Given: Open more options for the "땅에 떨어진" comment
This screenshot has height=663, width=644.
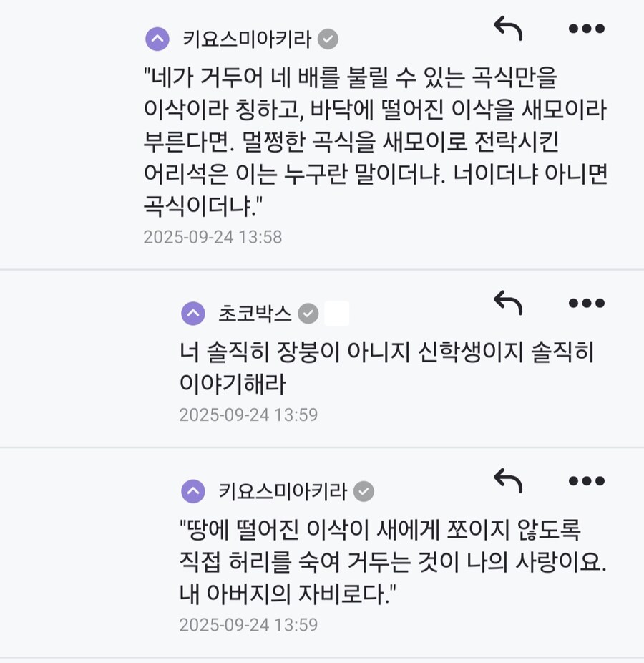Looking at the screenshot, I should pyautogui.click(x=586, y=481).
